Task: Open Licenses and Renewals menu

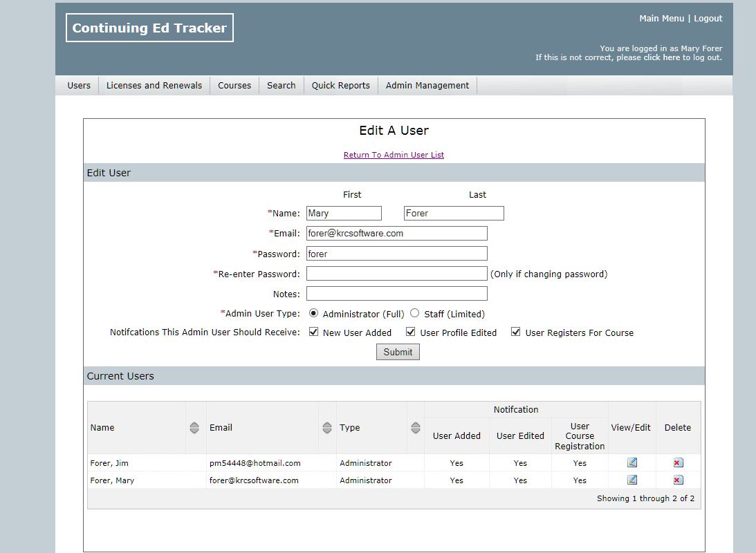Action: click(x=154, y=86)
